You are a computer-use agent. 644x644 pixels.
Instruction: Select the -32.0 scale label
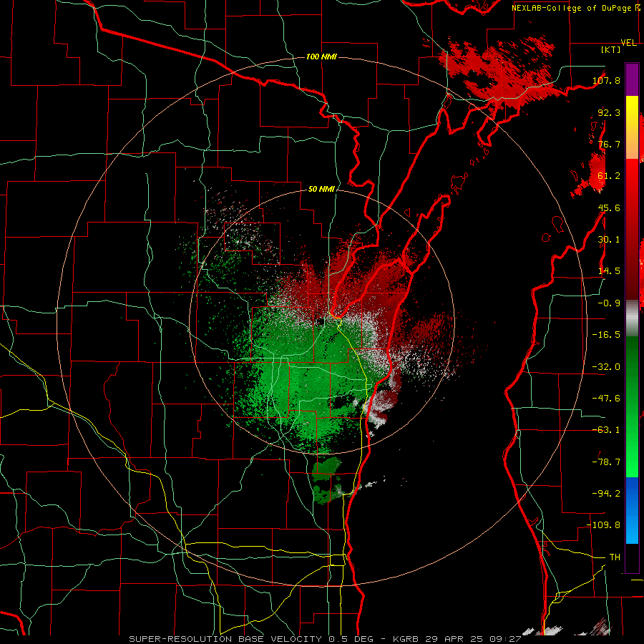(x=607, y=367)
